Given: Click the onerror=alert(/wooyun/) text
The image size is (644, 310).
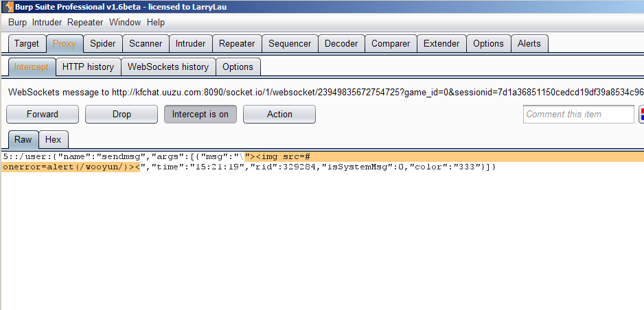Looking at the screenshot, I should [68, 167].
